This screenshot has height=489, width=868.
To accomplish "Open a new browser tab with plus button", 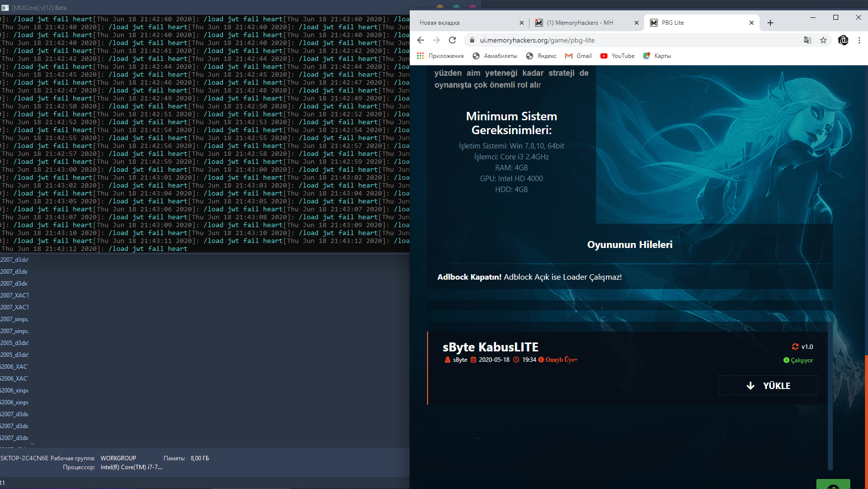I will (770, 23).
